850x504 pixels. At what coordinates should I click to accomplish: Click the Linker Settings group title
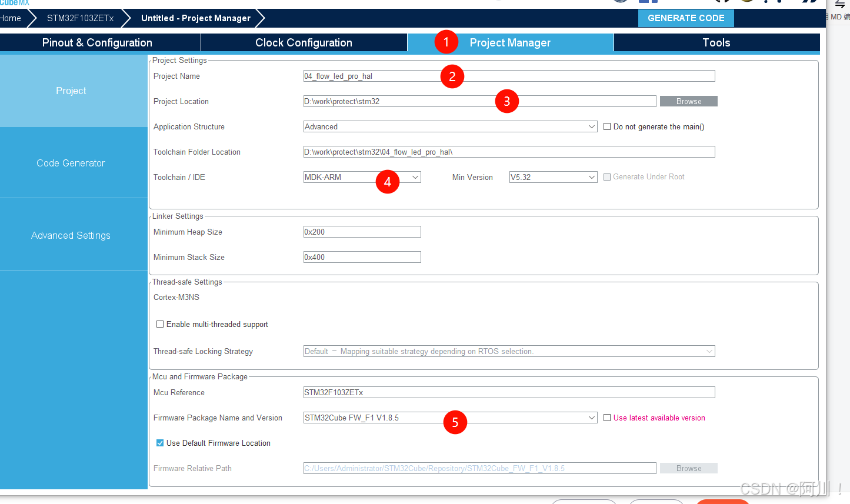[x=178, y=216]
